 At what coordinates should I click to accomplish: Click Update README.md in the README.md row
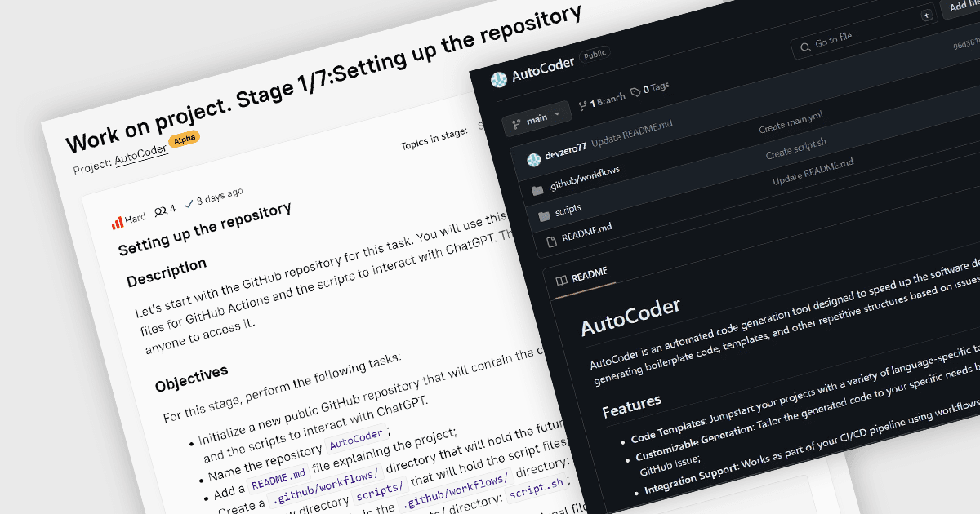tap(813, 172)
